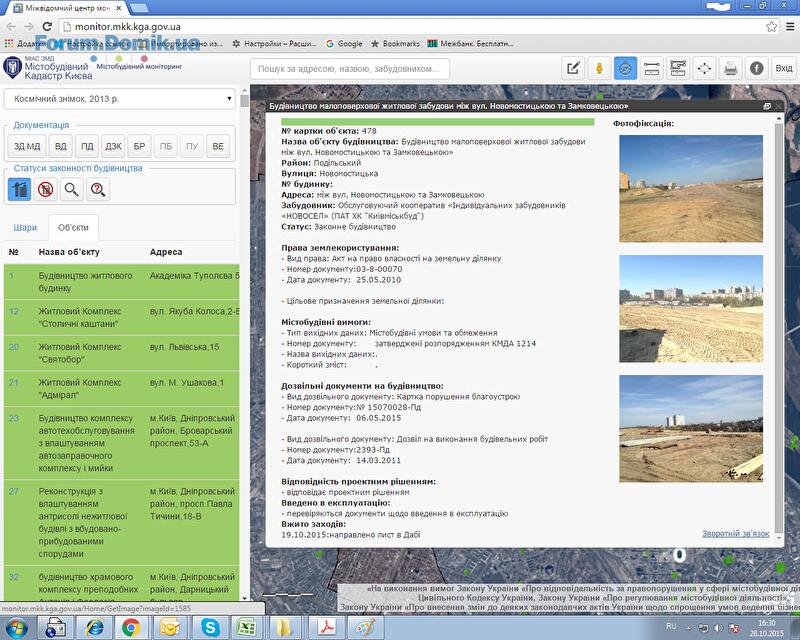Click the full extent pan icon
800x640 pixels.
click(x=704, y=68)
